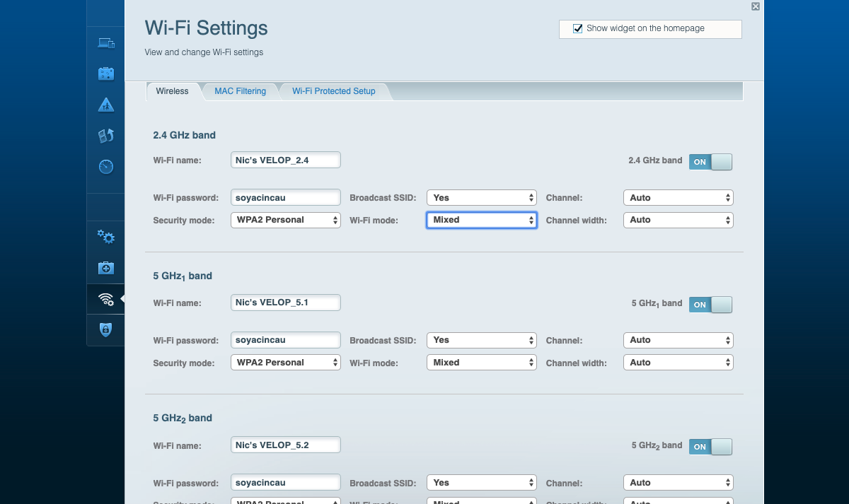Viewport: 849px width, 504px height.
Task: Open 2.4 GHz Wi-Fi mode Mixed dropdown
Action: point(481,220)
